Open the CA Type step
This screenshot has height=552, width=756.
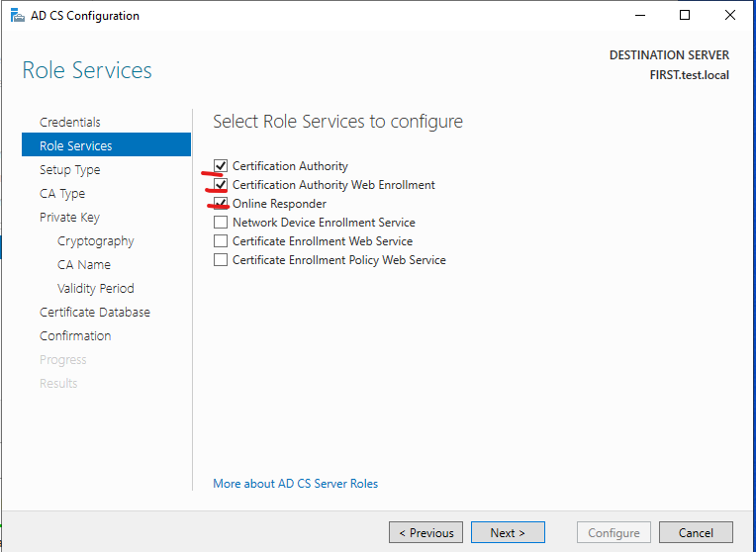[62, 193]
